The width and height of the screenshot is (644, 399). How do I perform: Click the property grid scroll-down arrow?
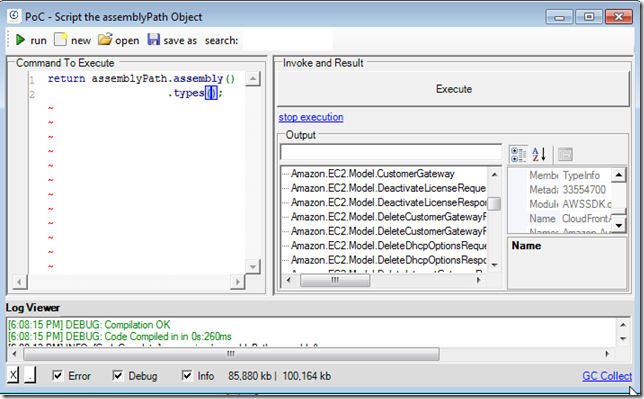pos(619,225)
